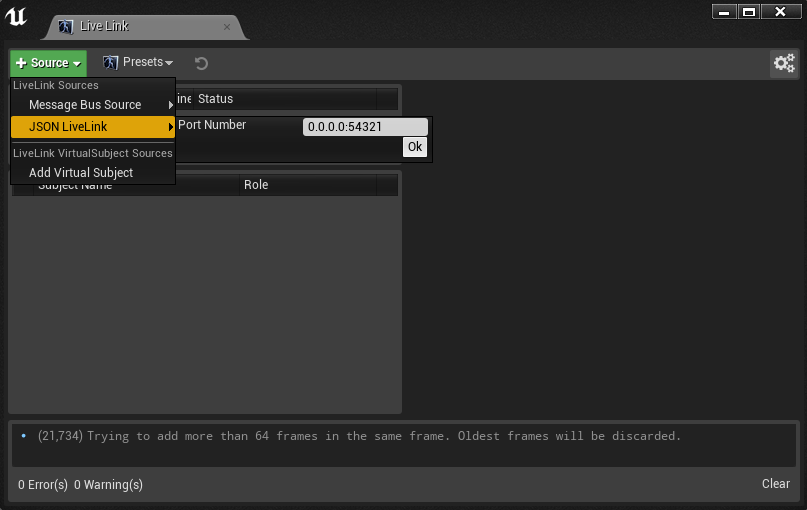Close the Live Link tab
807x510 pixels.
(x=227, y=27)
